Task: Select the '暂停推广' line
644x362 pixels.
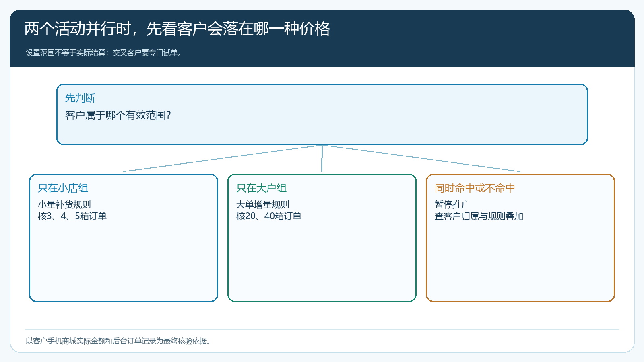Action: tap(452, 205)
